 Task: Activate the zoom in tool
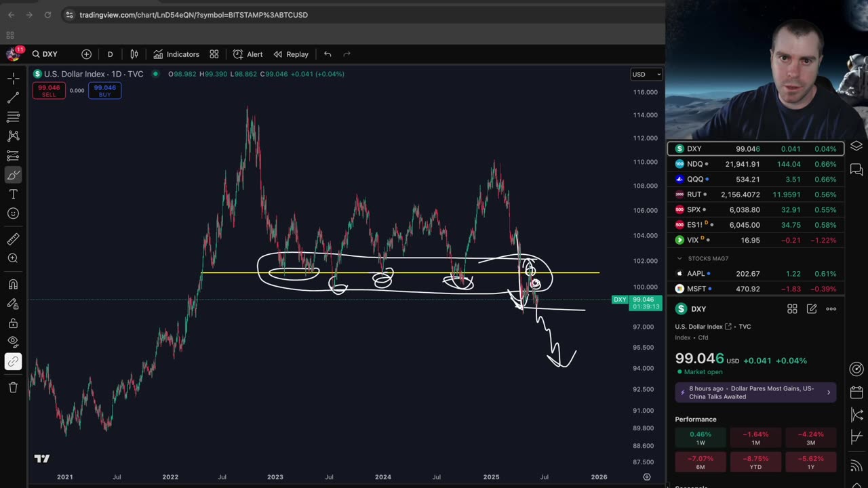(x=13, y=258)
